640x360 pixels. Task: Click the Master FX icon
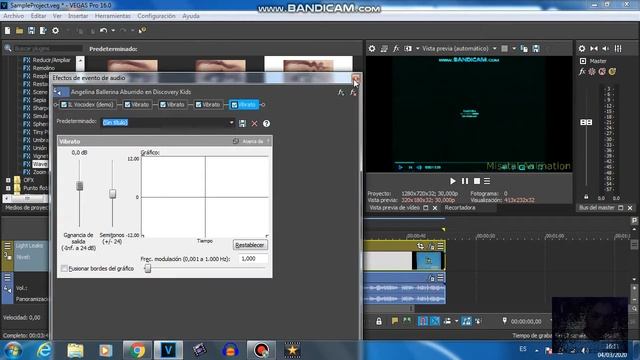[582, 72]
